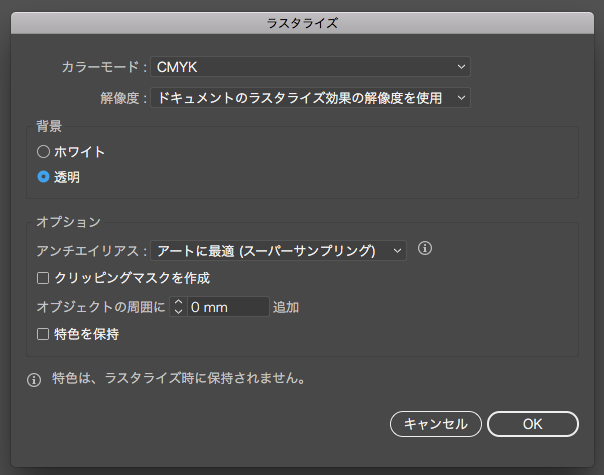The width and height of the screenshot is (604, 475).
Task: Expand the 解像度 resolution dropdown
Action: (x=311, y=97)
